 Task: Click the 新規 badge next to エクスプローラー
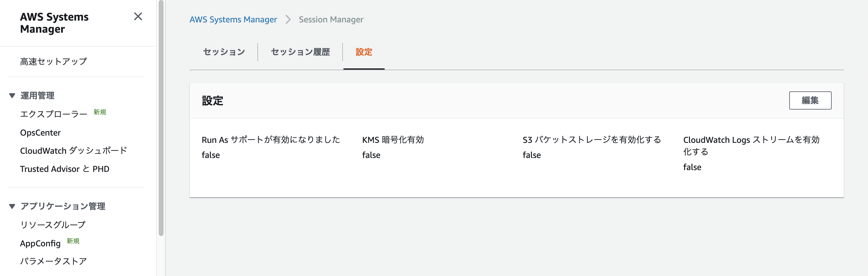100,112
